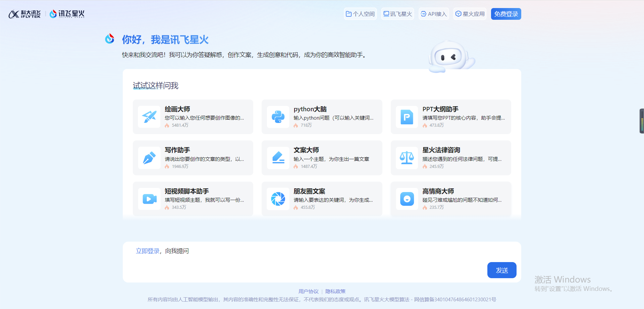Open 星火应用 apps page
This screenshot has width=644, height=309.
[470, 14]
